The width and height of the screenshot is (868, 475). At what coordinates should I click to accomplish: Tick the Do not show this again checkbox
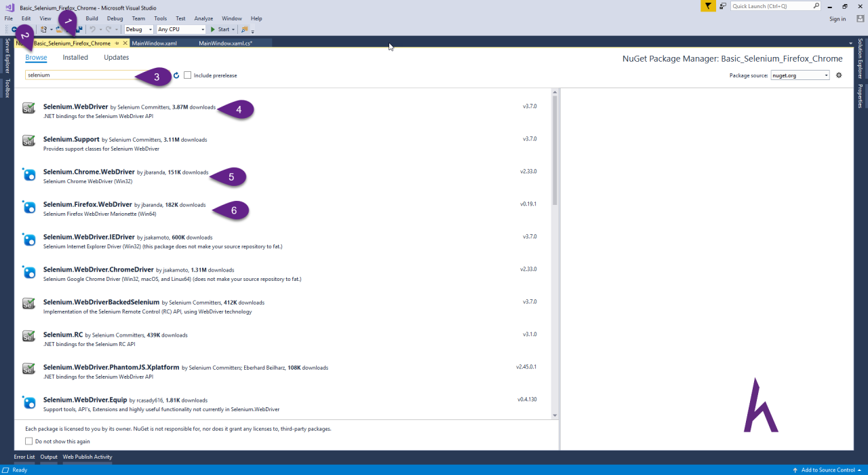pyautogui.click(x=28, y=441)
